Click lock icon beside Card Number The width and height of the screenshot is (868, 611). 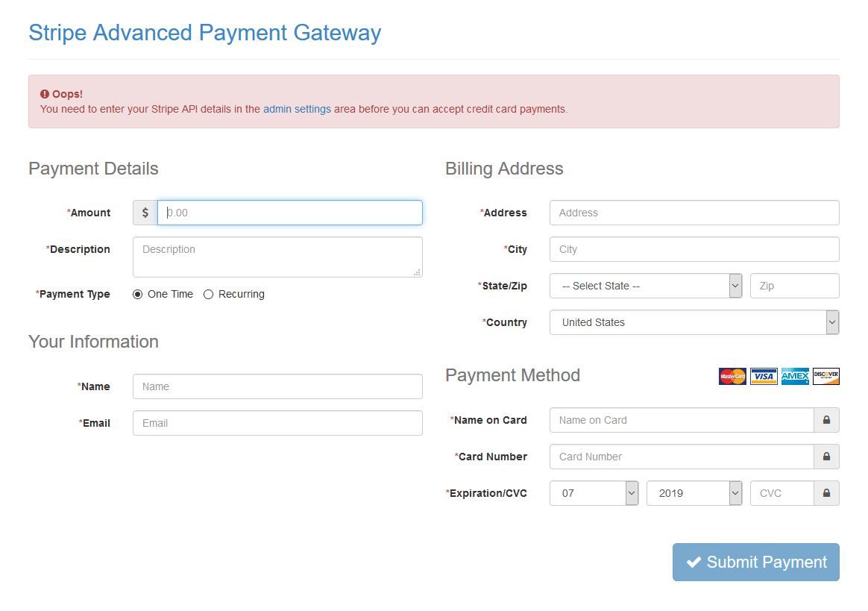coord(826,457)
